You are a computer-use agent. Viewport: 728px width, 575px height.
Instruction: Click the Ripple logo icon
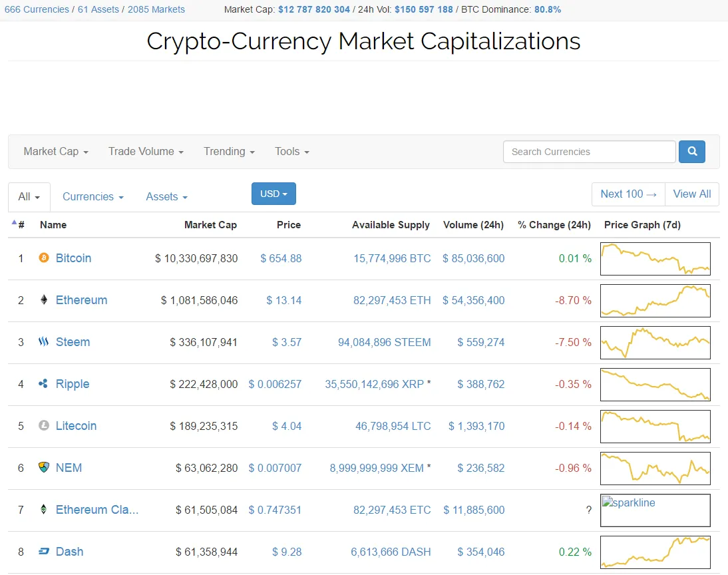[43, 383]
